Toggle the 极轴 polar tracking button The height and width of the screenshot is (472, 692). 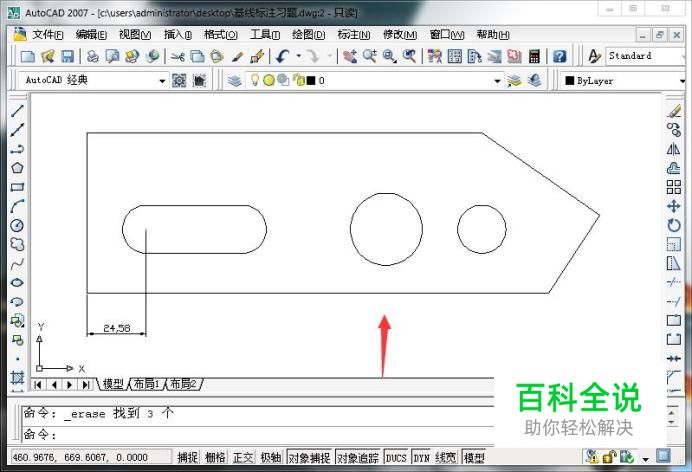[x=271, y=457]
